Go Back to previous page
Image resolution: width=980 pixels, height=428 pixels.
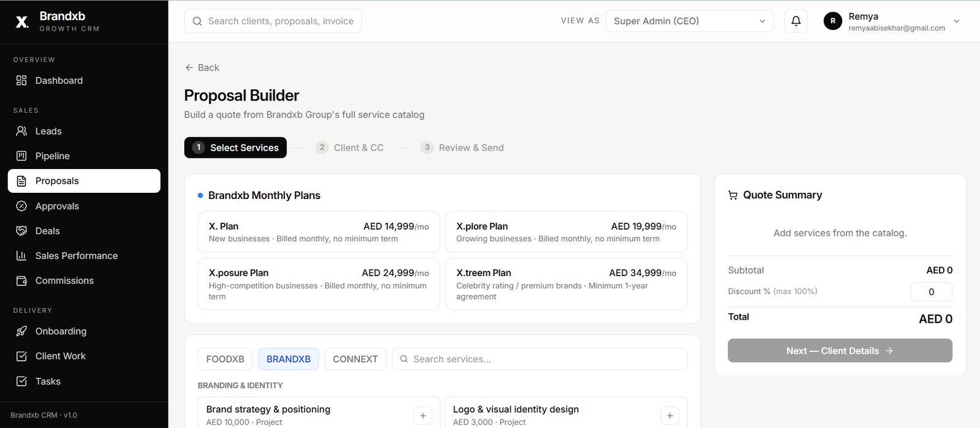202,67
